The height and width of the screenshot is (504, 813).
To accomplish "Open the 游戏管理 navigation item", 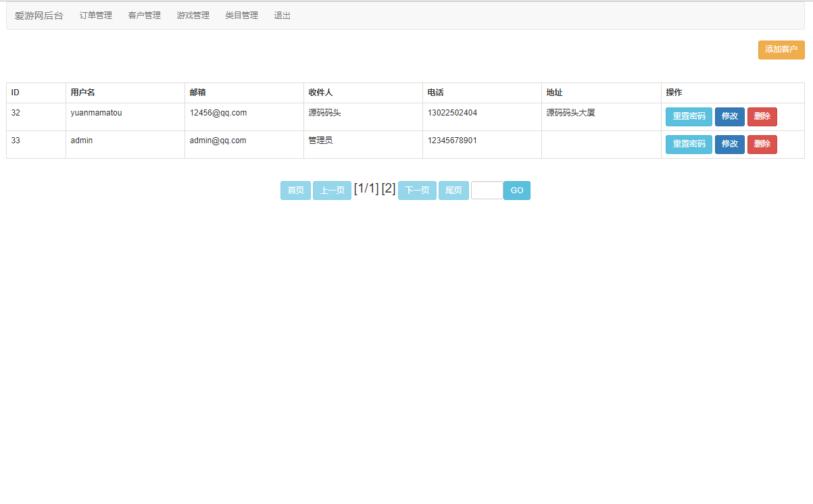I will click(193, 16).
